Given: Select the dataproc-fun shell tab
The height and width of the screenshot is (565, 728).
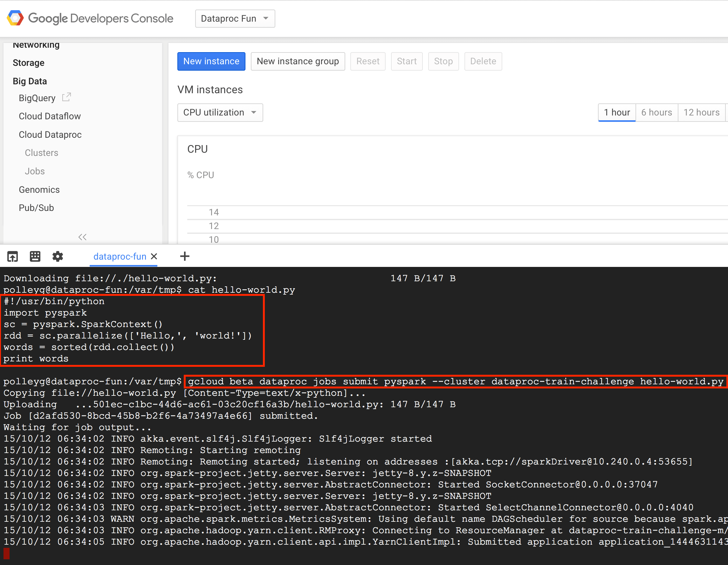Looking at the screenshot, I should [120, 256].
